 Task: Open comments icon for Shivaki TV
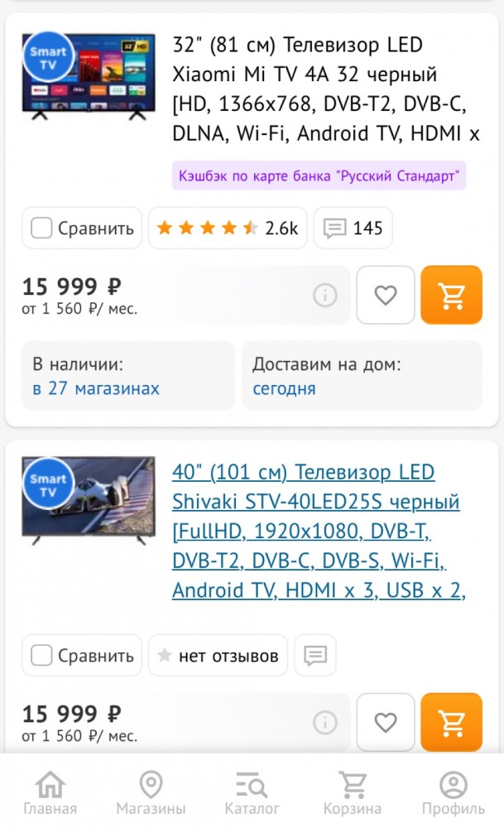tap(315, 655)
